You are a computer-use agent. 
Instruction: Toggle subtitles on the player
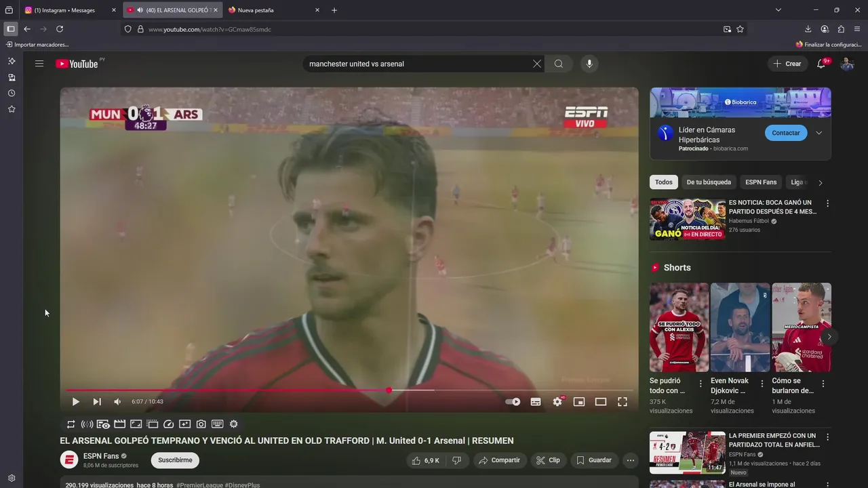tap(536, 402)
